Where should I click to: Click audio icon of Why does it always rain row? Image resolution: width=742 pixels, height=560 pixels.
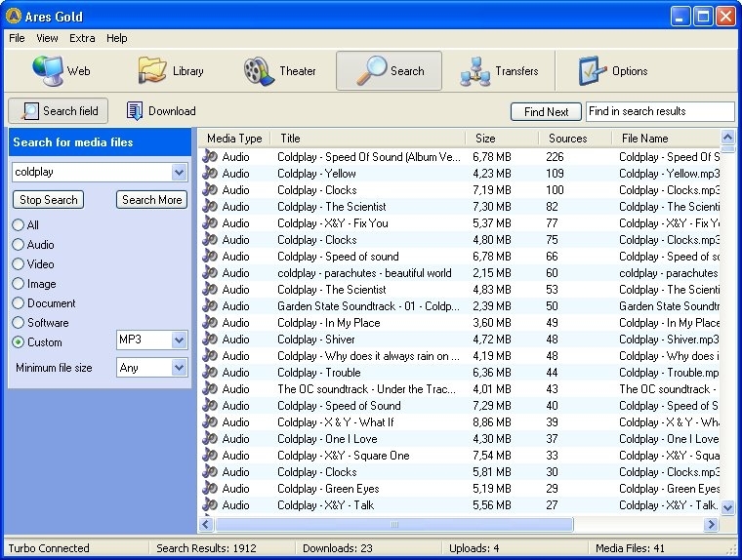coord(210,355)
